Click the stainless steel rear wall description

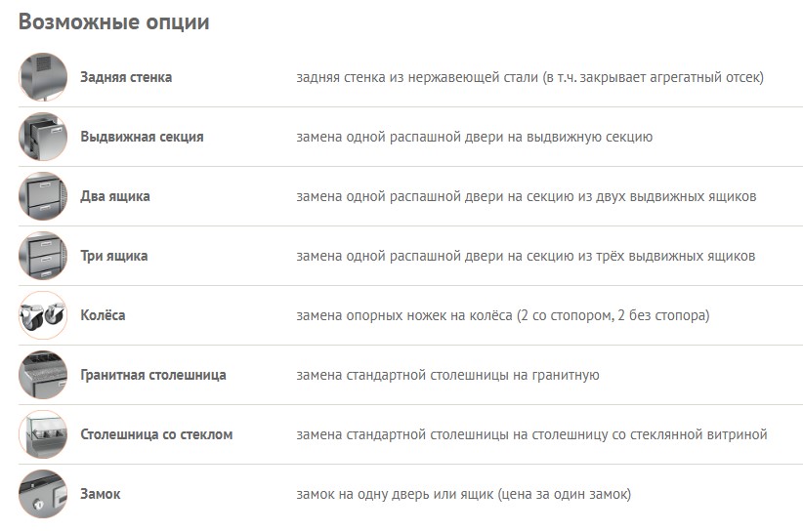pos(529,77)
